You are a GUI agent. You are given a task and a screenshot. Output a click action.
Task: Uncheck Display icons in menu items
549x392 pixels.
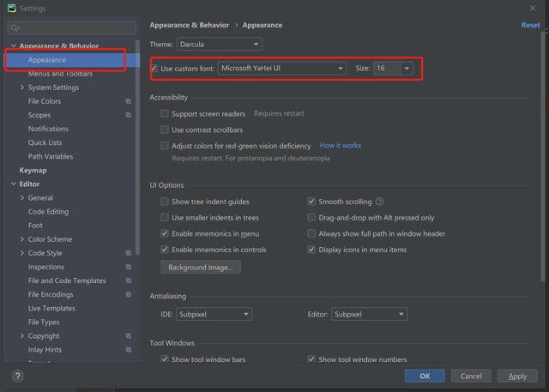pos(311,250)
